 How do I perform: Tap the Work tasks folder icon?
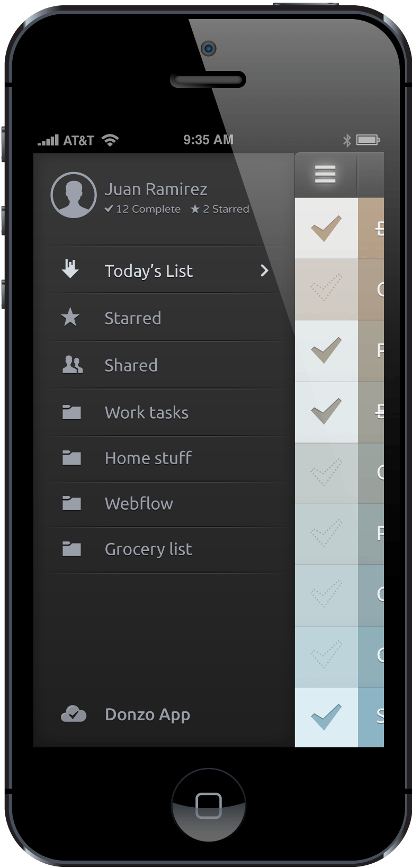pyautogui.click(x=71, y=412)
